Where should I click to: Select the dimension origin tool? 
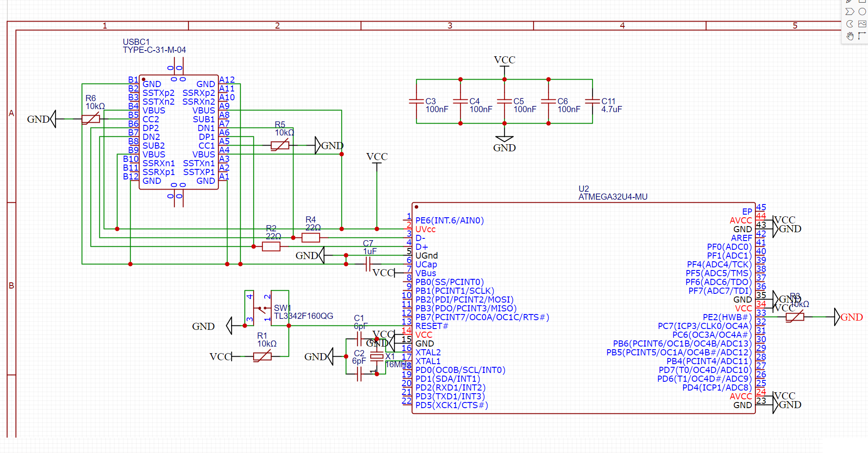(862, 36)
